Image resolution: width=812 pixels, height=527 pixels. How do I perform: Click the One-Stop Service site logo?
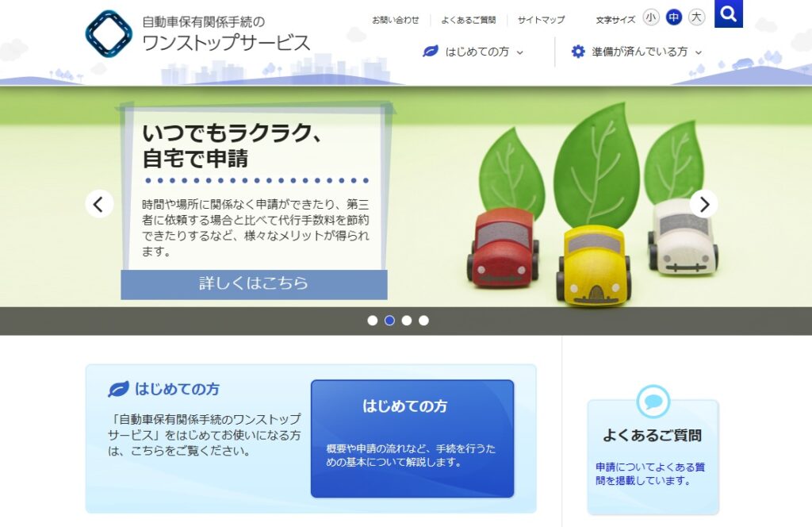click(x=109, y=34)
